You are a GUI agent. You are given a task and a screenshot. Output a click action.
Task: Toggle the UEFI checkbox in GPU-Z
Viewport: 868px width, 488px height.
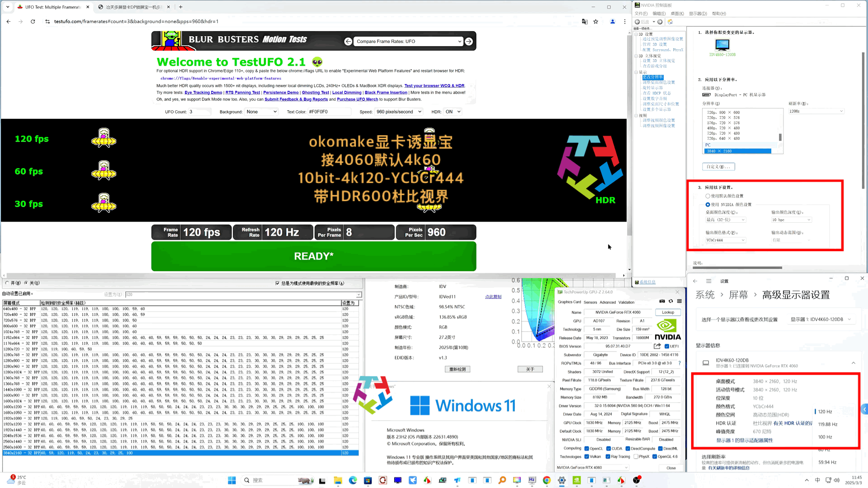pyautogui.click(x=667, y=347)
